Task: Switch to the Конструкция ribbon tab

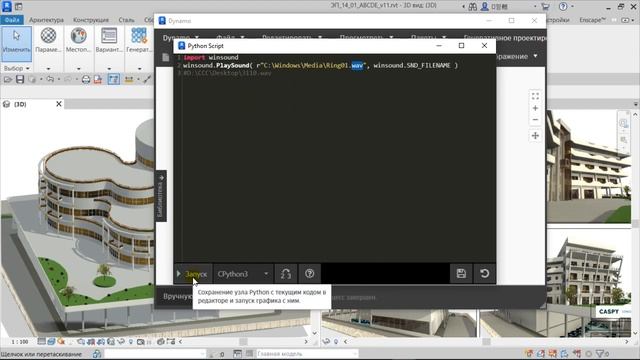Action: coord(91,20)
